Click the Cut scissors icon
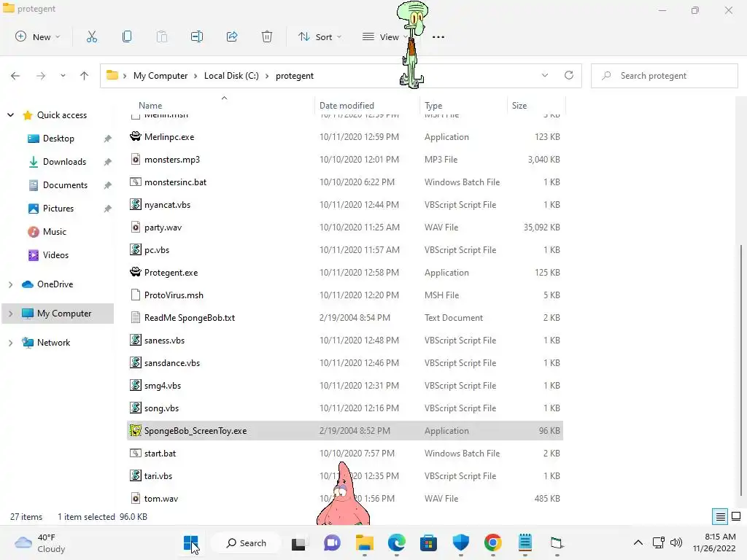Screen dimensions: 747x560 pos(92,36)
